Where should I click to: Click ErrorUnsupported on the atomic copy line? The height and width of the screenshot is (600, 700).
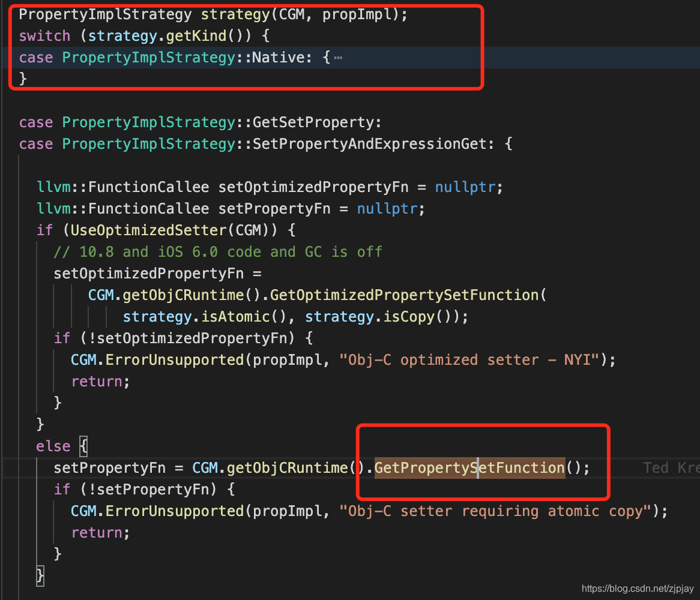pyautogui.click(x=175, y=511)
